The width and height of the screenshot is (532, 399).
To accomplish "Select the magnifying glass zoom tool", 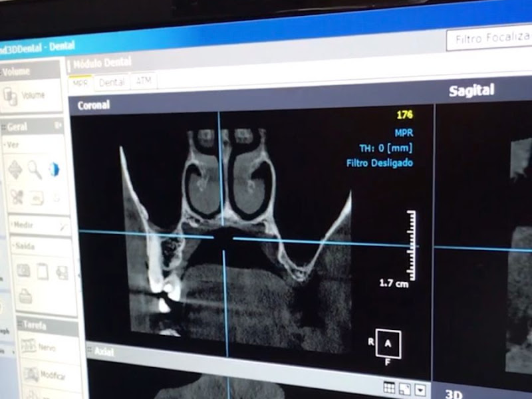I will point(35,170).
